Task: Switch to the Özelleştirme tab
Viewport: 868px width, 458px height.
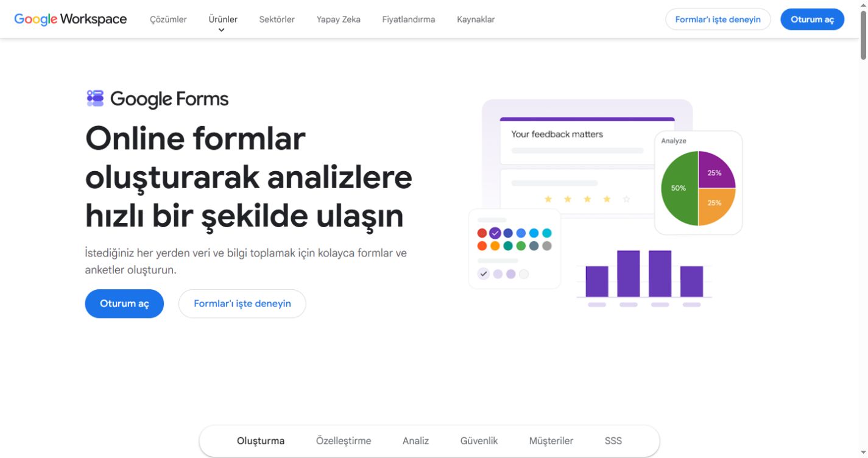Action: point(344,440)
